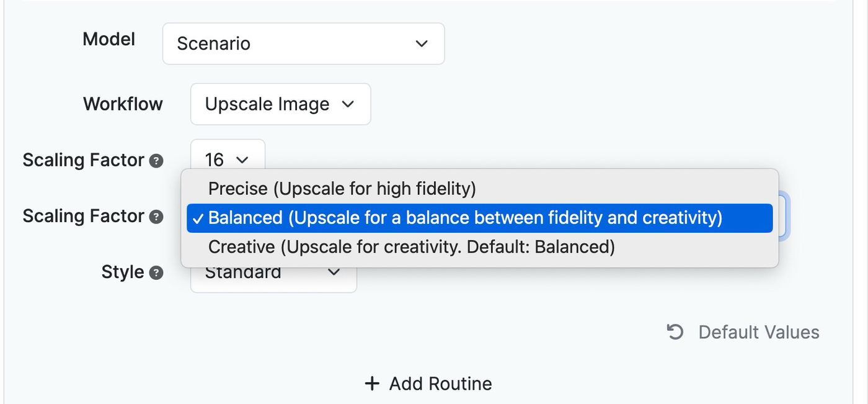Click the Workflow field label
Screen dimensions: 868x404
[123, 104]
